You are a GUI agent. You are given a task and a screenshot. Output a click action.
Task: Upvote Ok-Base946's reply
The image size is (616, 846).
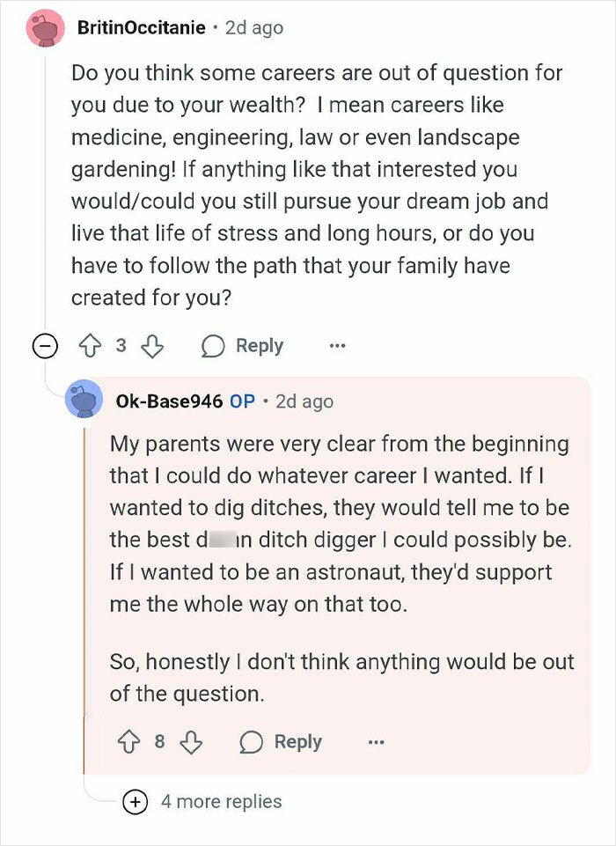point(128,742)
